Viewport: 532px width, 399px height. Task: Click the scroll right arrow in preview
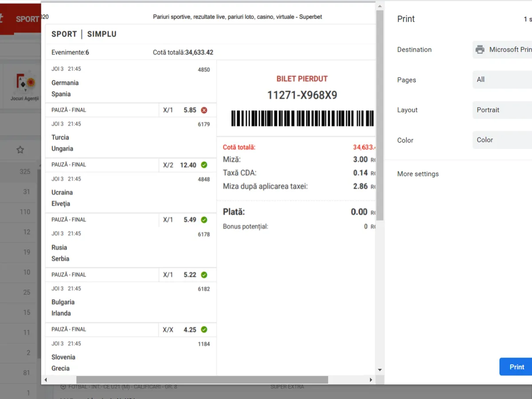(371, 380)
